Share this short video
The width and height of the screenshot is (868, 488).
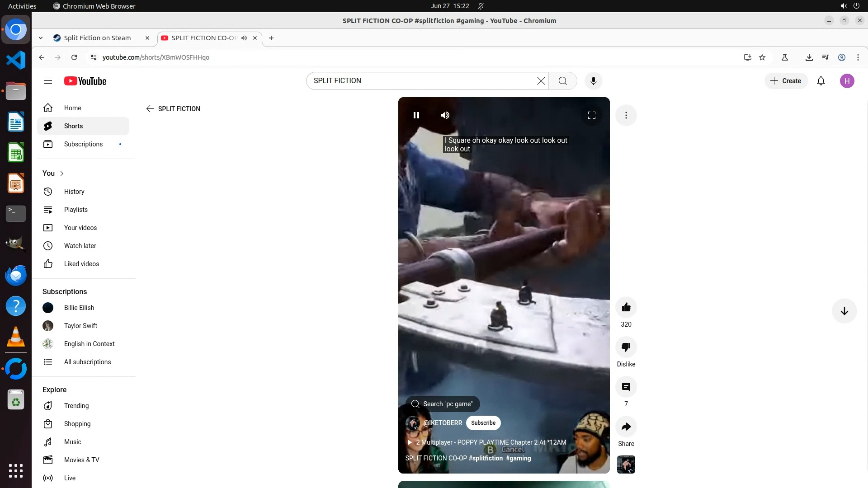pyautogui.click(x=626, y=427)
